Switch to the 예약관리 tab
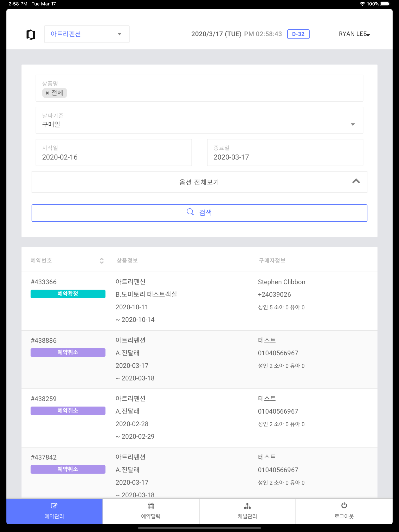This screenshot has width=399, height=532. [54, 511]
